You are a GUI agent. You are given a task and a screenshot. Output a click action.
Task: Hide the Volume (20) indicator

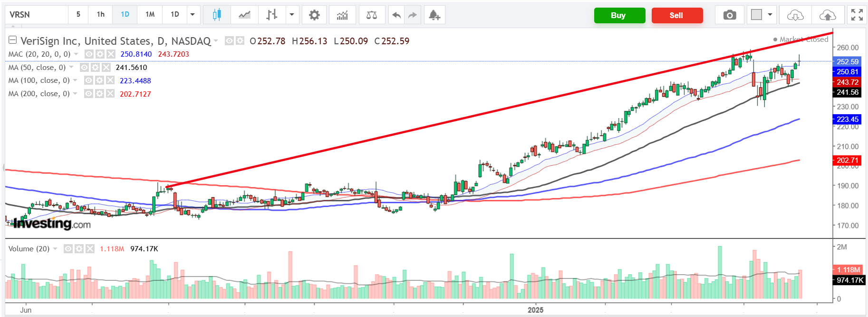click(68, 248)
